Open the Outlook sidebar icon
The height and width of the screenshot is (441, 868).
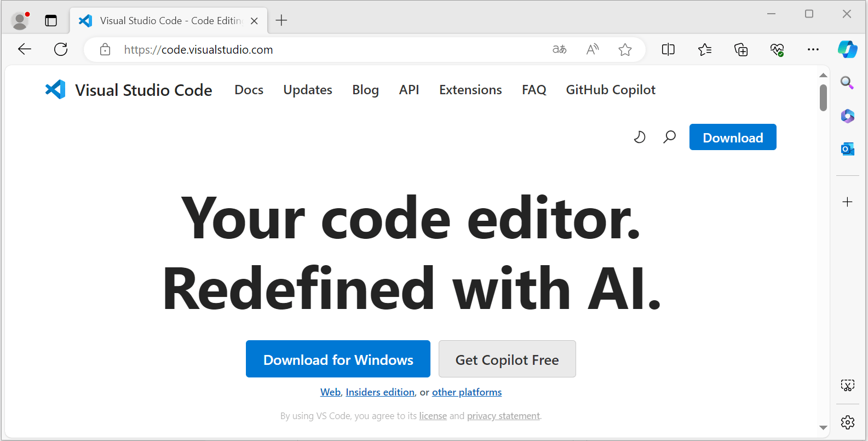tap(847, 148)
